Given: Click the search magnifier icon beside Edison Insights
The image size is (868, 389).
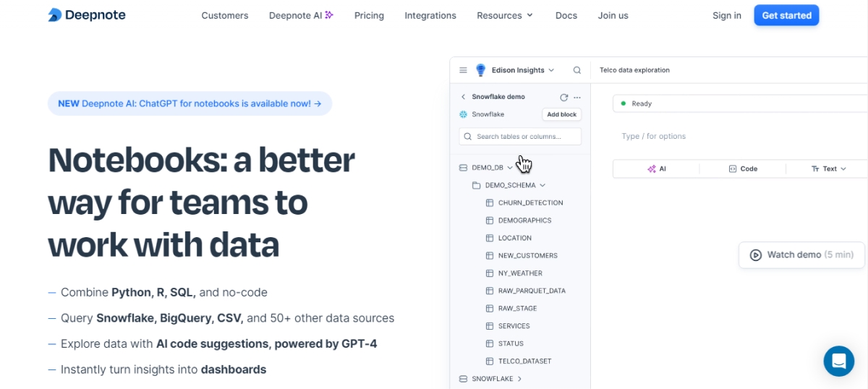Looking at the screenshot, I should click(576, 70).
